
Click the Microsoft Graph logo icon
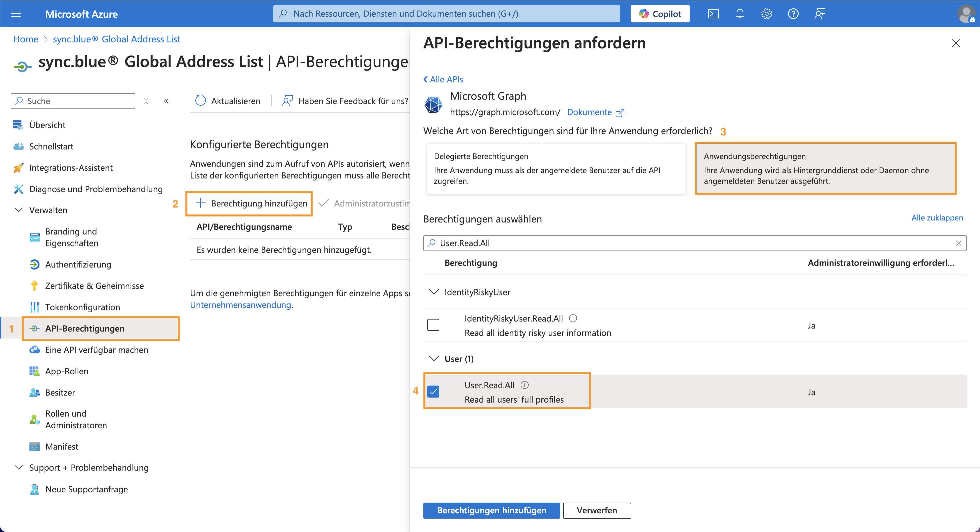point(433,105)
